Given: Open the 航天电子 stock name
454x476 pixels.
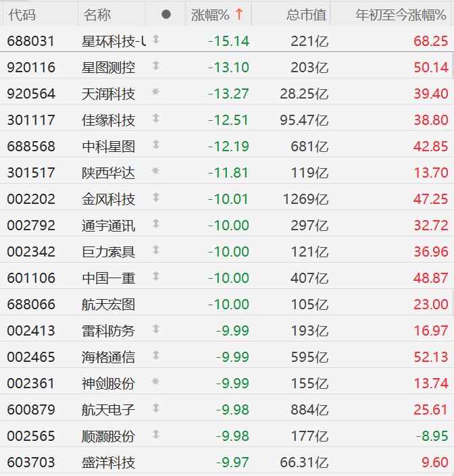Looking at the screenshot, I should tap(108, 410).
